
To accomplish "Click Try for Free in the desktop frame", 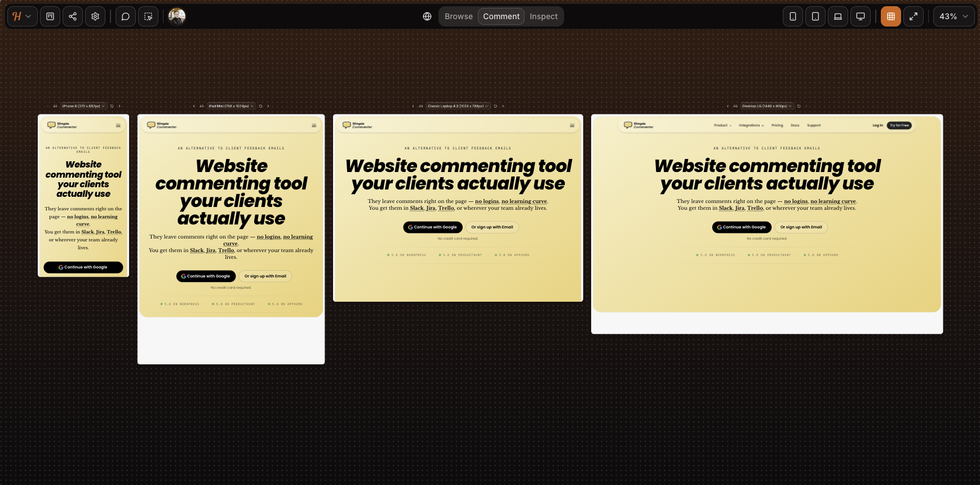I will pyautogui.click(x=899, y=125).
